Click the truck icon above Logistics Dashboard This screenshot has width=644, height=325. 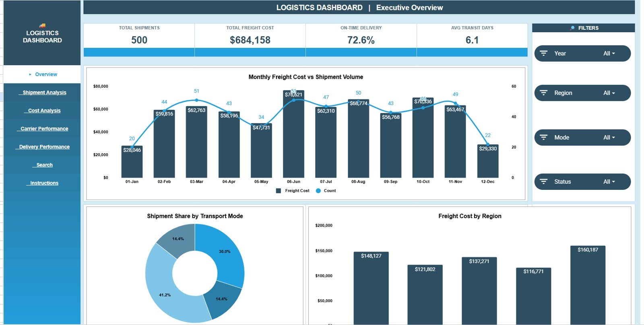coord(42,25)
